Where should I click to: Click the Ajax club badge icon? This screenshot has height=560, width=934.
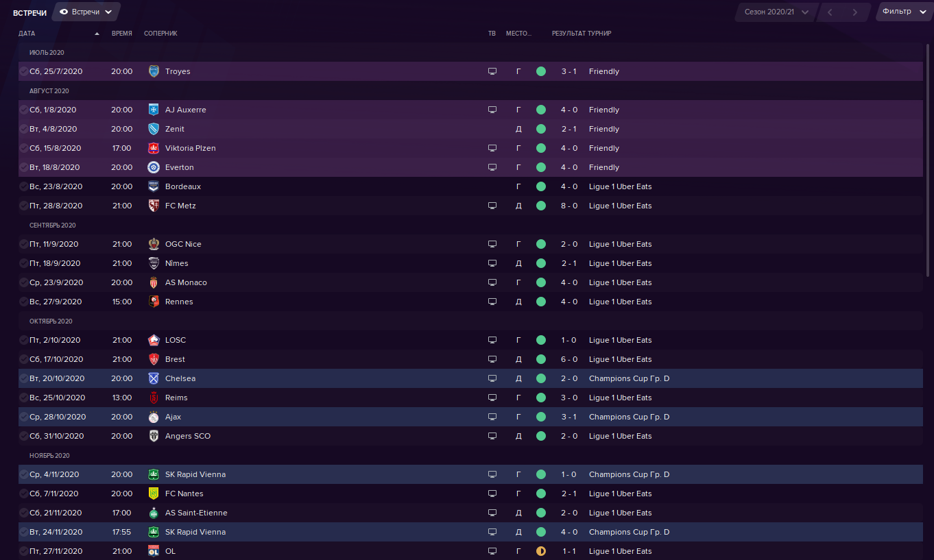click(x=154, y=417)
